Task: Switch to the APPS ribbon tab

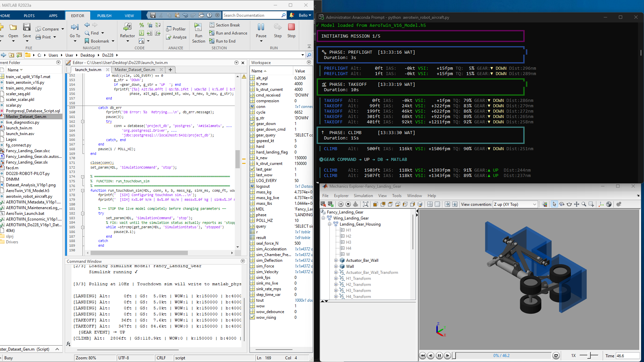Action: click(53, 16)
